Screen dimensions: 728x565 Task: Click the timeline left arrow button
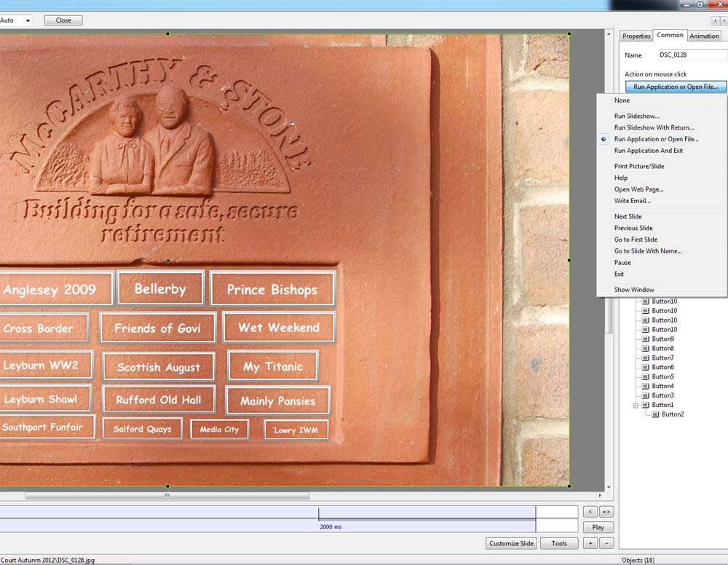pos(590,512)
